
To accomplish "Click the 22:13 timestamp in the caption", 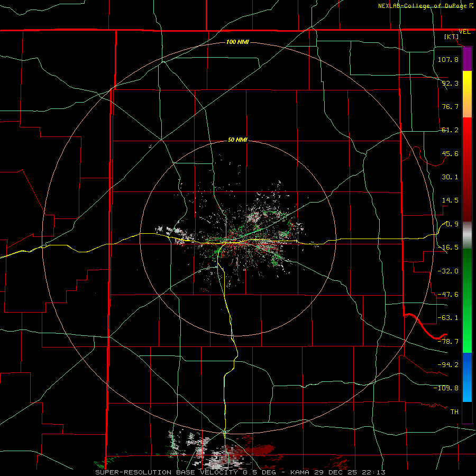I will pos(374,472).
